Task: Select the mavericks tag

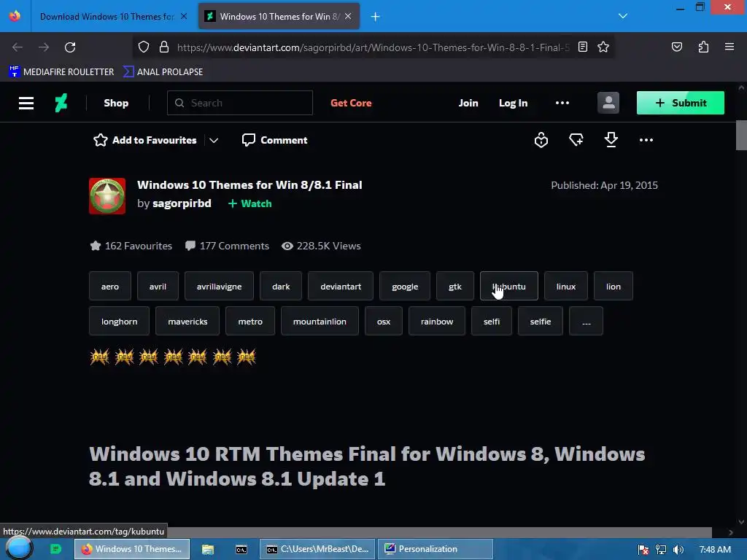Action: point(187,322)
